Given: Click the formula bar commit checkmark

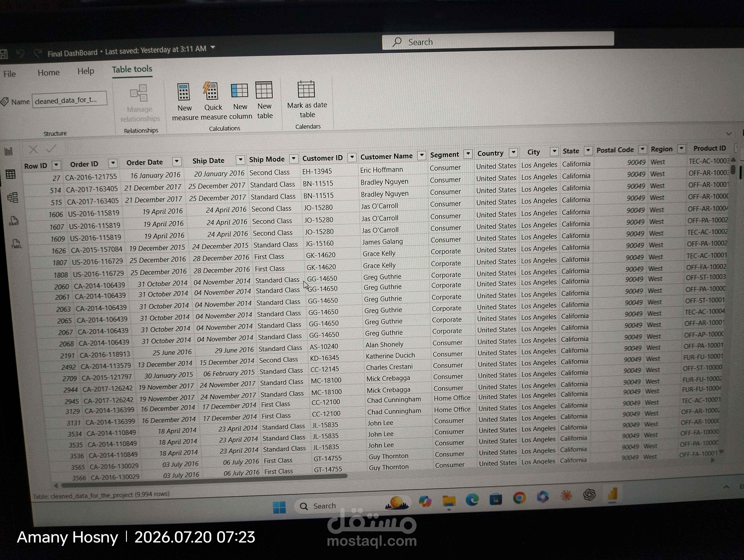Looking at the screenshot, I should 51,149.
